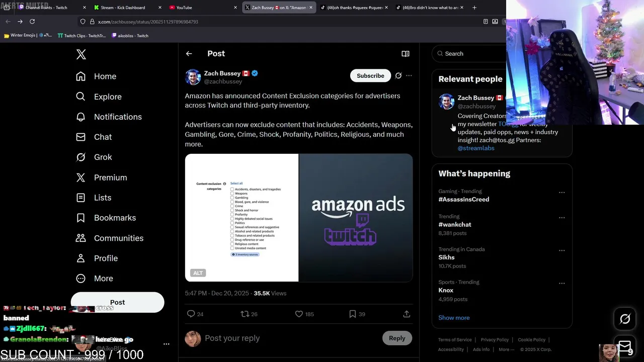Viewport: 644px width, 362px height.
Task: Open account menu dots near AikoBliss
Action: [167, 344]
